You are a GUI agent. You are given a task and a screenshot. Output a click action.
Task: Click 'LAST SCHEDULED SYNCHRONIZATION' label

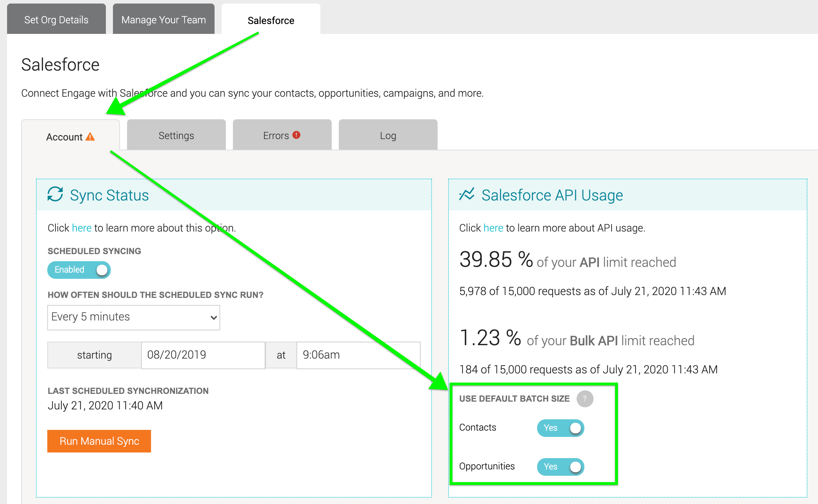point(128,391)
